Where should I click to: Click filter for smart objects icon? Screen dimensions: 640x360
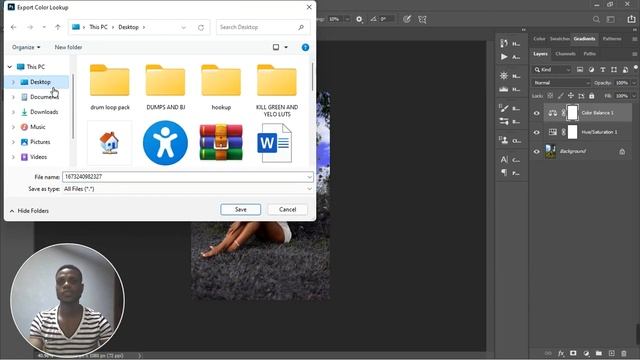(625, 70)
